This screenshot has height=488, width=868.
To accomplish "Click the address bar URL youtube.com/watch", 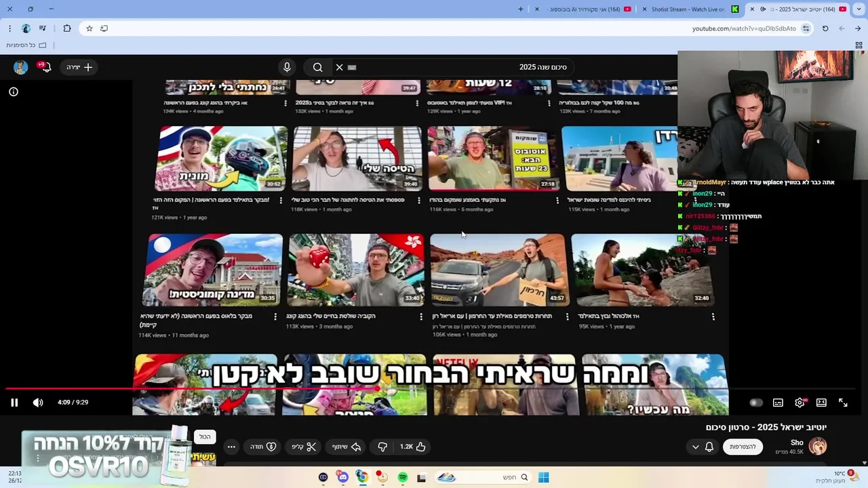I will click(x=744, y=28).
